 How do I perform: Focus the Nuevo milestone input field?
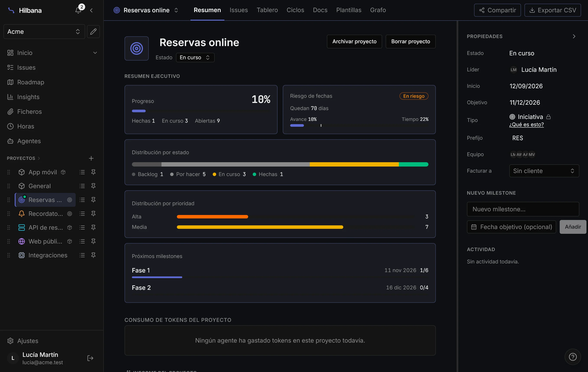coord(523,209)
